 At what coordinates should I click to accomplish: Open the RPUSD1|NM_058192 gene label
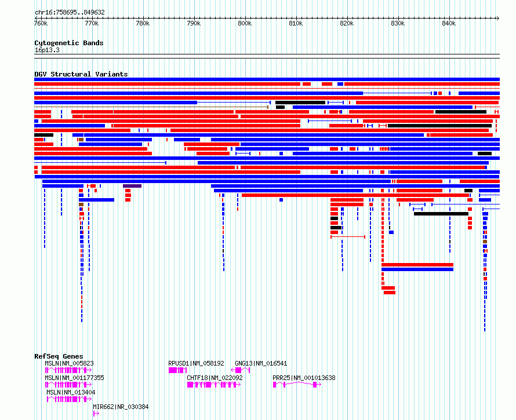point(196,363)
